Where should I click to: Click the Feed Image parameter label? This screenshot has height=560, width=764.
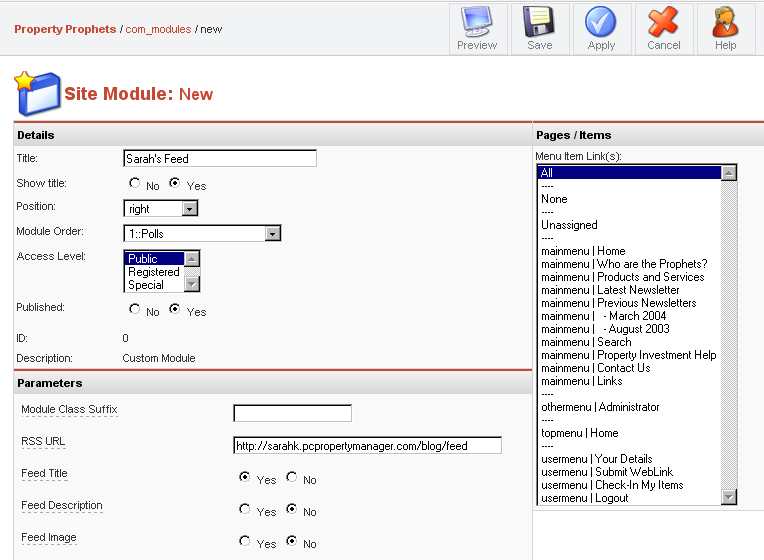tap(49, 538)
